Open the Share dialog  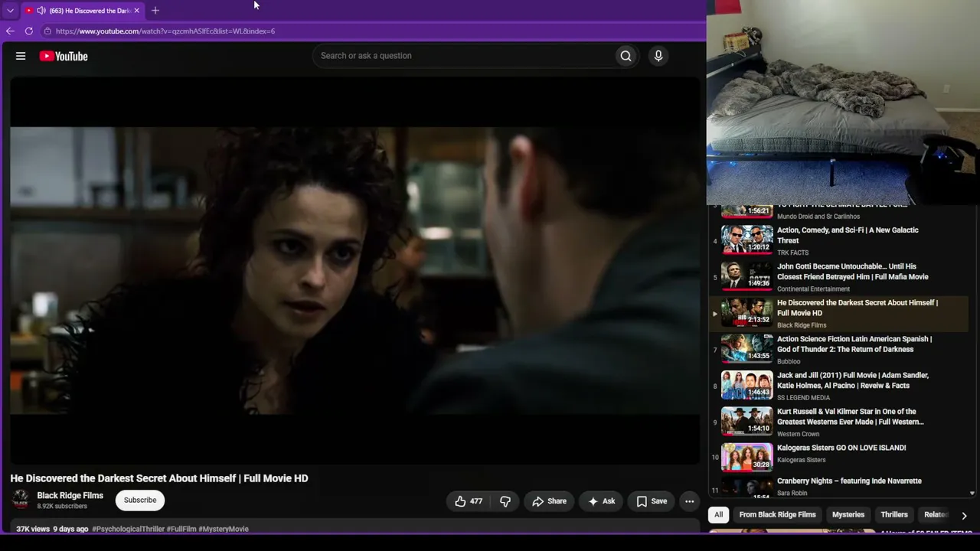click(x=549, y=501)
